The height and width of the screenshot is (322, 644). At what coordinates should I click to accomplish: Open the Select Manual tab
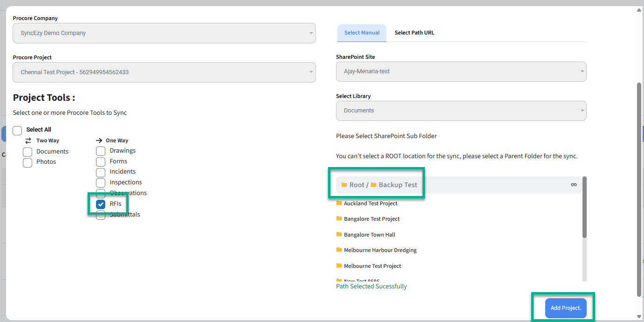pos(362,33)
